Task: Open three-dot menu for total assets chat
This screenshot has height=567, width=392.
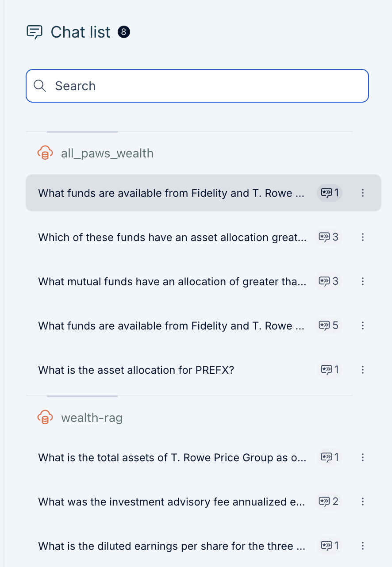Action: coord(363,457)
